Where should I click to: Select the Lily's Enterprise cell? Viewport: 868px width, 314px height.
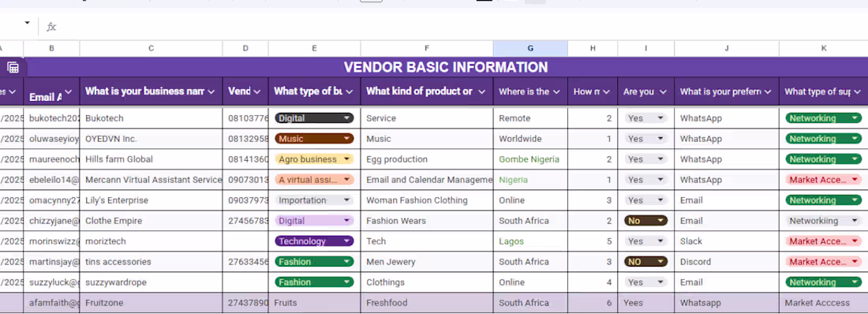[152, 200]
